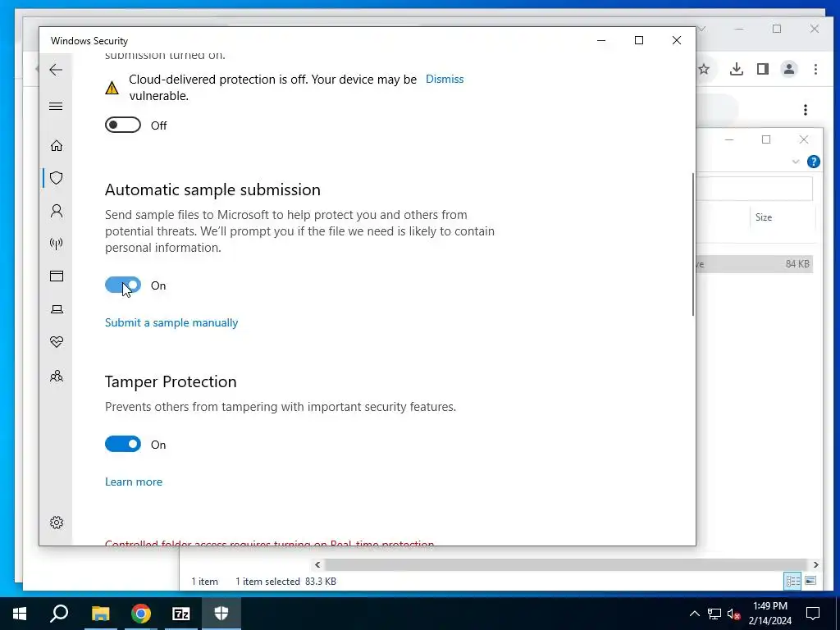
Task: Turn off Automatic sample submission toggle
Action: (123, 285)
